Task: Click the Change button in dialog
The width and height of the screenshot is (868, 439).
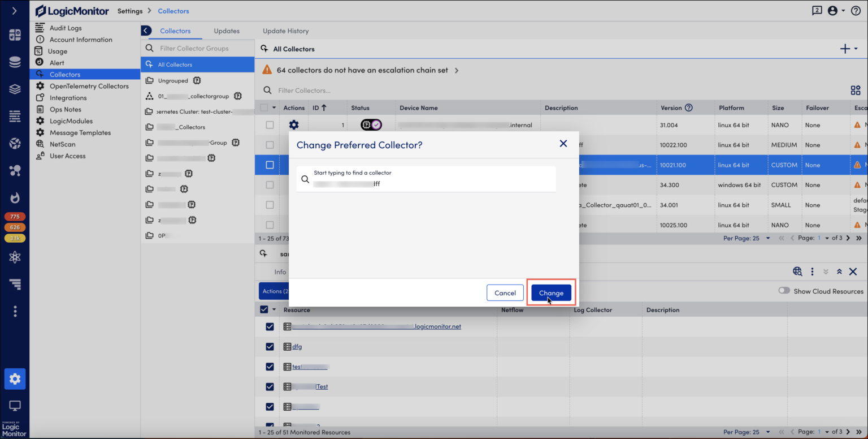Action: pos(551,292)
